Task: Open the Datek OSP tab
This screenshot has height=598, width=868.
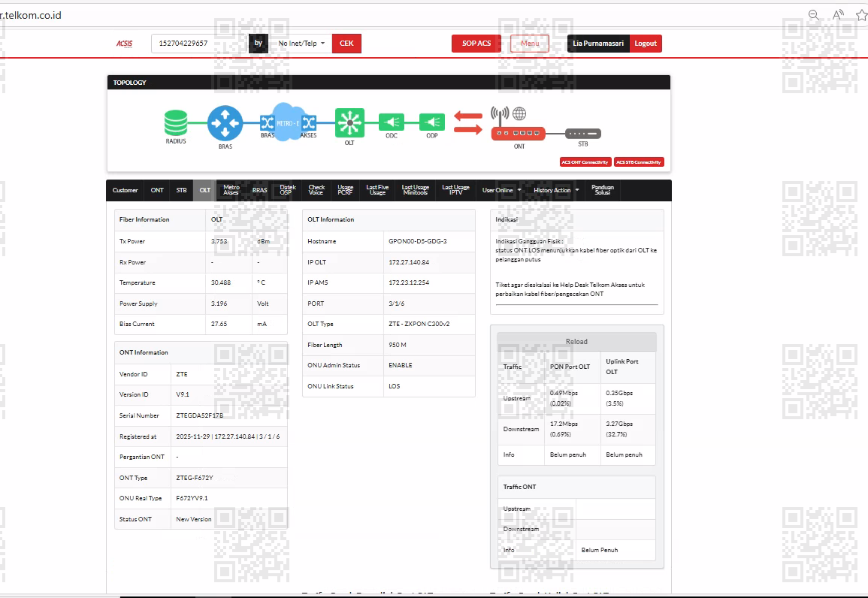Action: pos(287,190)
